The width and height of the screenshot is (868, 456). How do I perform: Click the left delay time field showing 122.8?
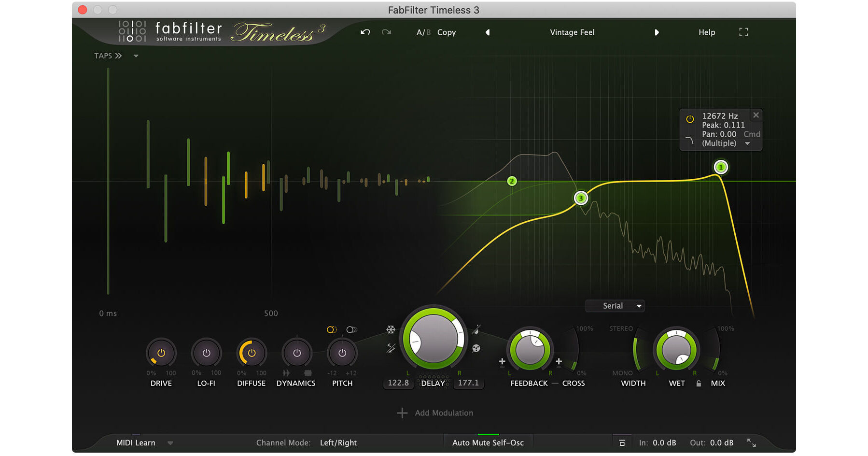(x=398, y=382)
